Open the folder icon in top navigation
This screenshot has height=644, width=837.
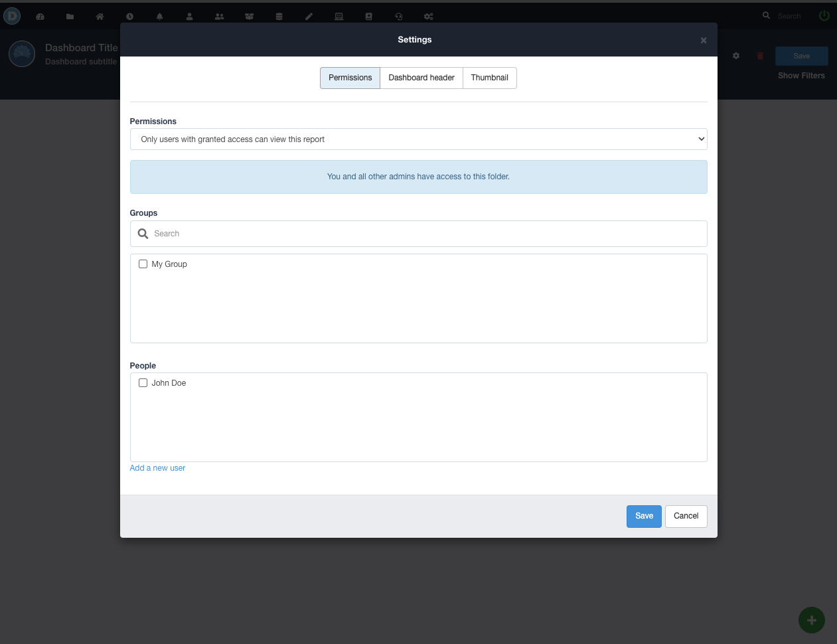click(70, 17)
